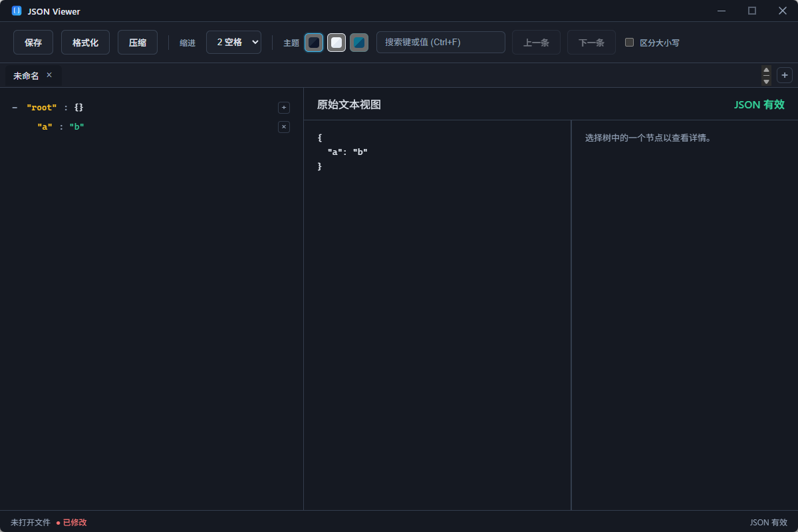Click inside the search field
Viewport: 798px width, 532px height.
pos(441,42)
